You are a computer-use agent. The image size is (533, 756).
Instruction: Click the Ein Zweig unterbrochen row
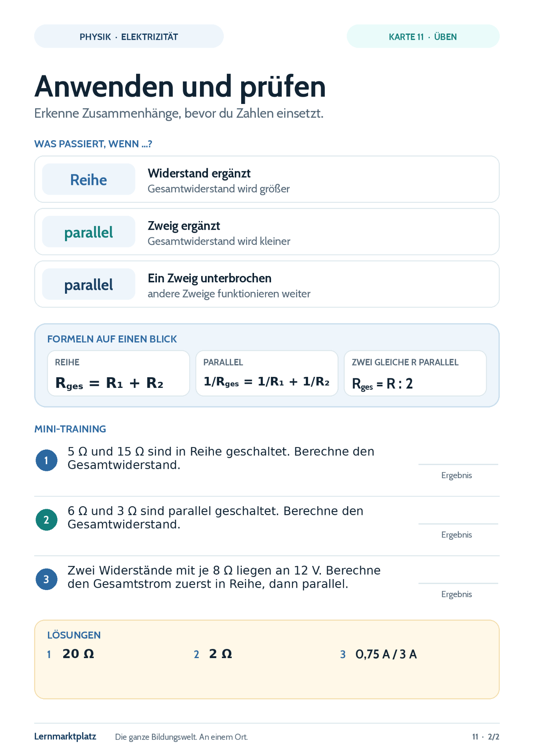tap(267, 284)
